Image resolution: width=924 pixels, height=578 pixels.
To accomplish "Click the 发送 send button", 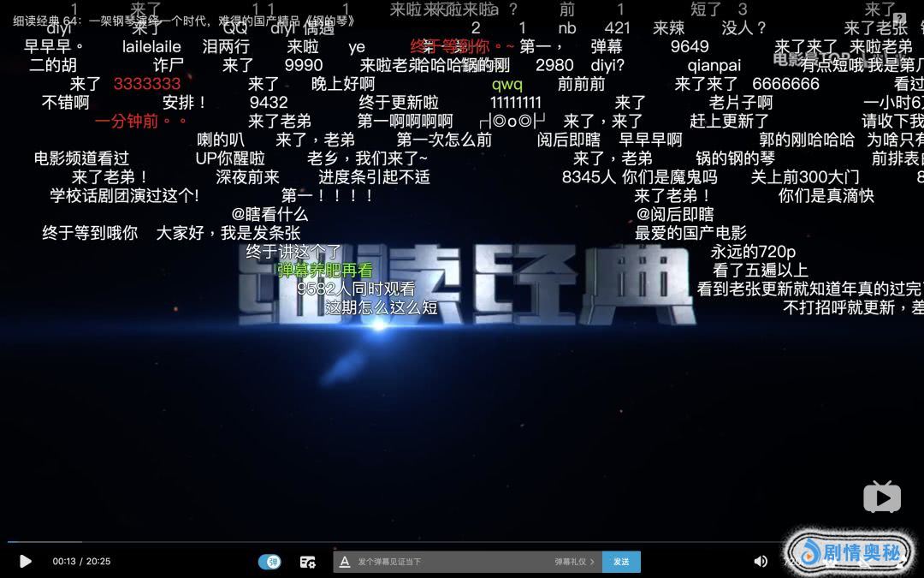I will click(621, 562).
